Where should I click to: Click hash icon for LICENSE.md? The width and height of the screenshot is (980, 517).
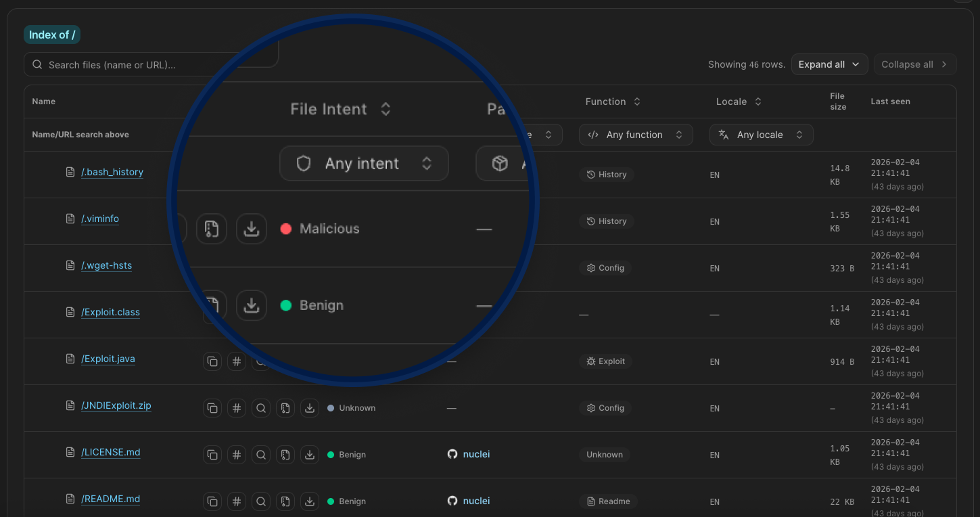tap(237, 455)
